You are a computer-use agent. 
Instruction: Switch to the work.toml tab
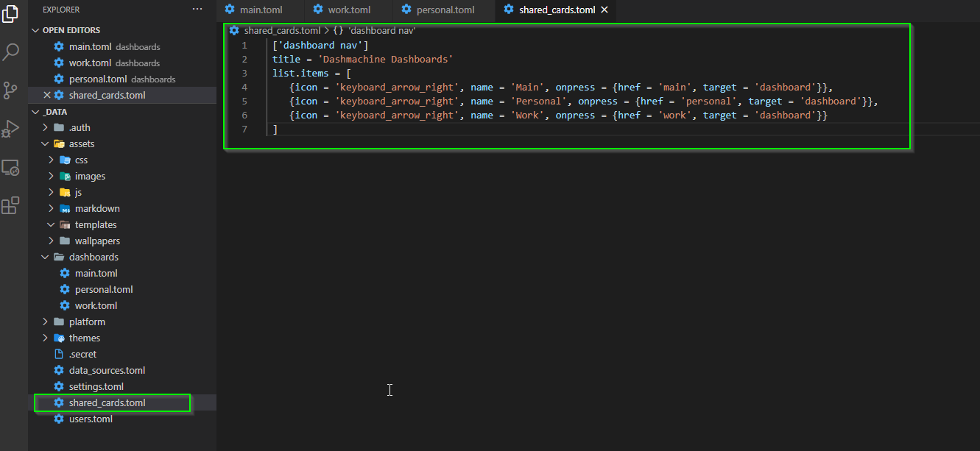click(349, 10)
